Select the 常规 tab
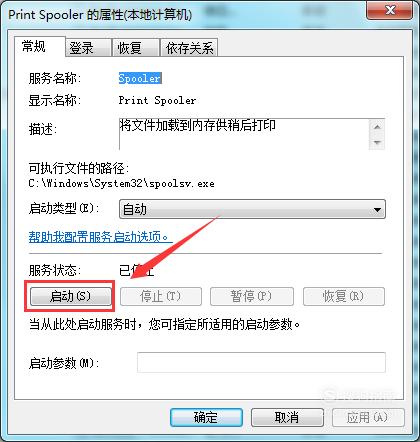Image resolution: width=420 pixels, height=442 pixels. coord(40,46)
